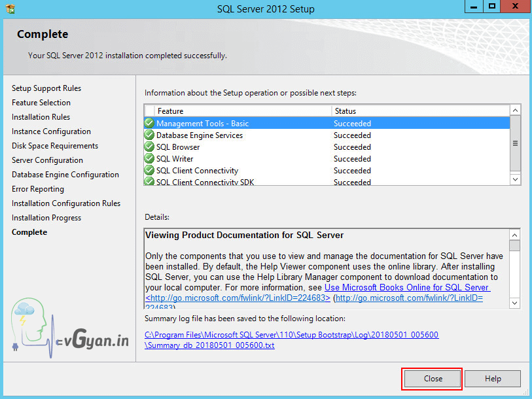
Task: Click the Database Engine Configuration step
Action: [x=65, y=175]
